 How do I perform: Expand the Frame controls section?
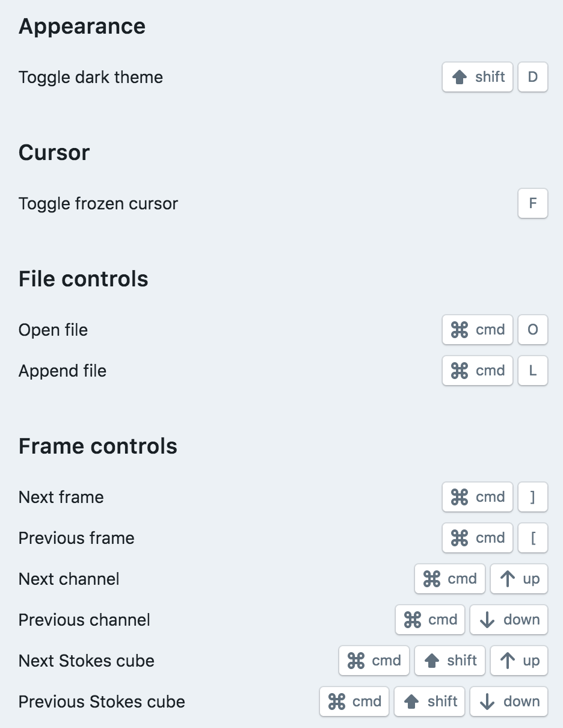[98, 446]
